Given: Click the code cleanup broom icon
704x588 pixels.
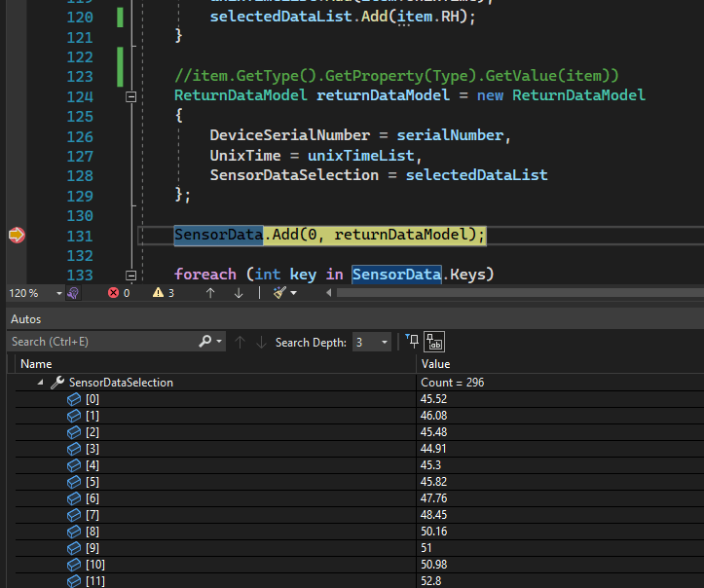Looking at the screenshot, I should [279, 293].
